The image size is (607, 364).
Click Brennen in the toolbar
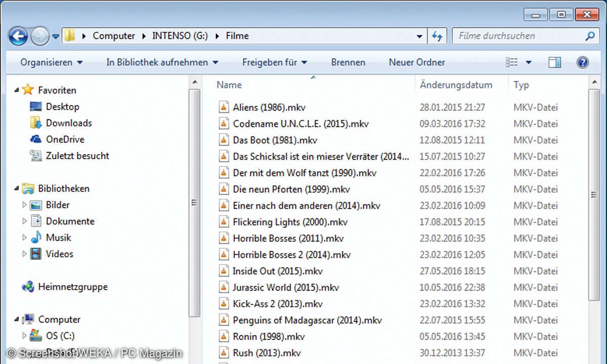point(348,63)
